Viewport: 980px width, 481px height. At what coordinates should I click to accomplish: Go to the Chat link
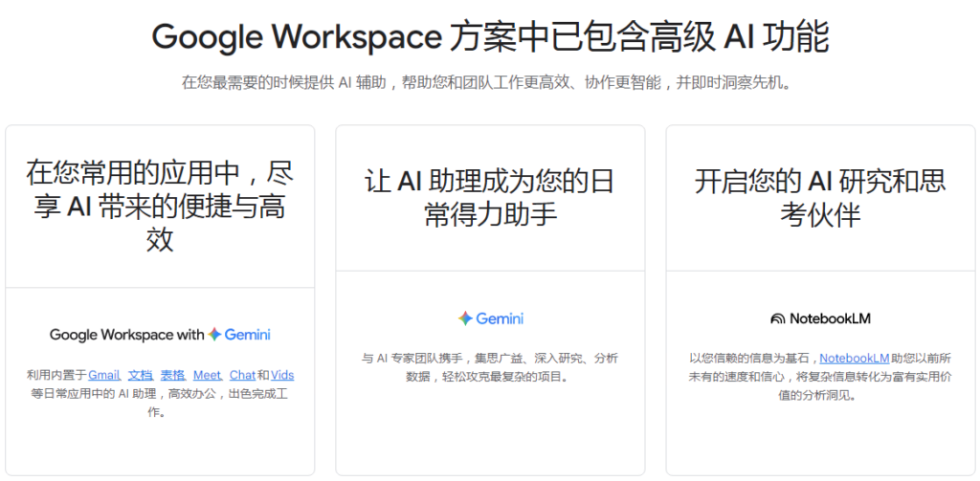coord(242,375)
